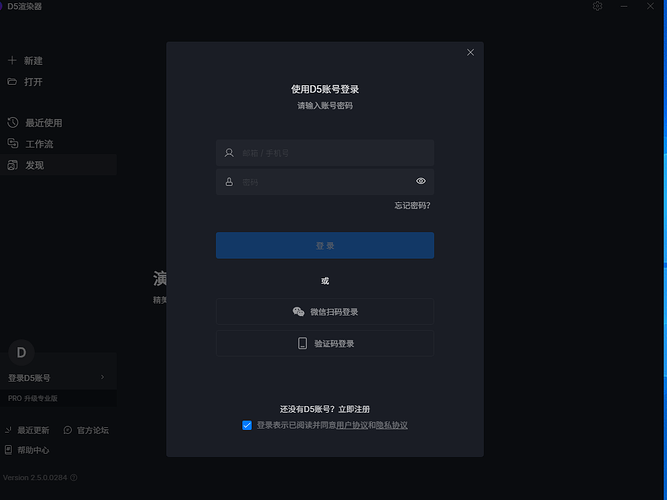Click the D avatar circle
This screenshot has width=667, height=500.
(21, 352)
